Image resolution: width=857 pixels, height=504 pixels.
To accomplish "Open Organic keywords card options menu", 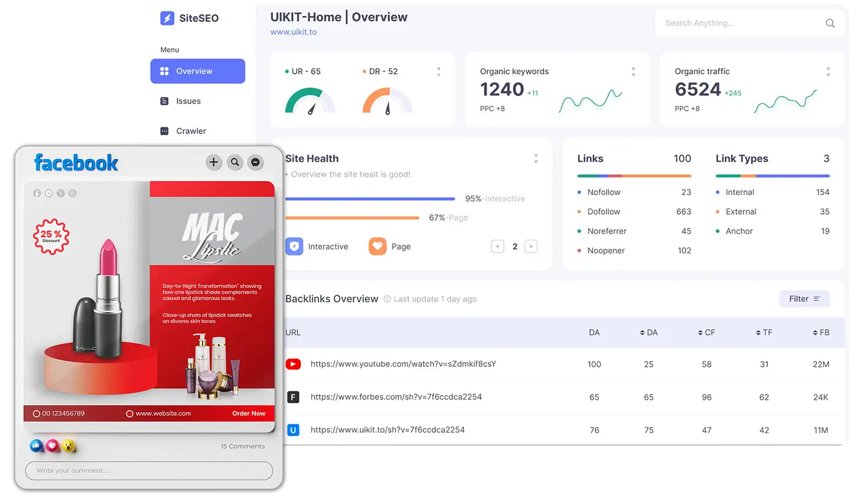I will coord(633,72).
